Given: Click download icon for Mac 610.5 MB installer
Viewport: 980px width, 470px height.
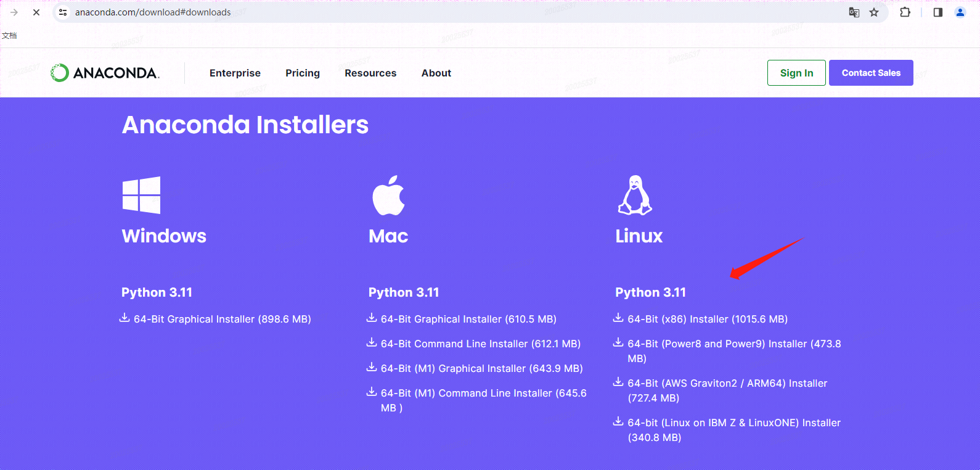Looking at the screenshot, I should coord(372,318).
